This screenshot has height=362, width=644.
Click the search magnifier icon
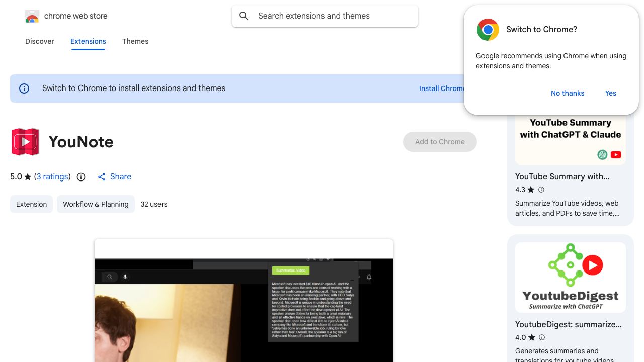[x=244, y=16]
